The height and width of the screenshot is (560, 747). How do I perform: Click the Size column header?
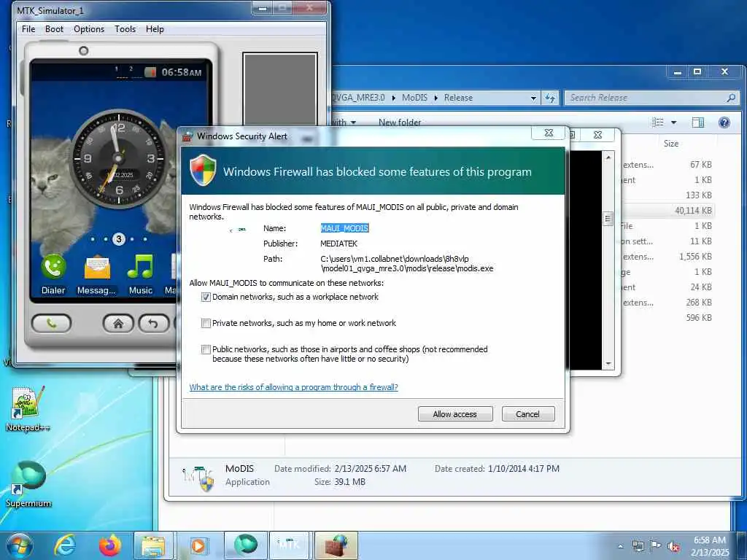pos(671,144)
